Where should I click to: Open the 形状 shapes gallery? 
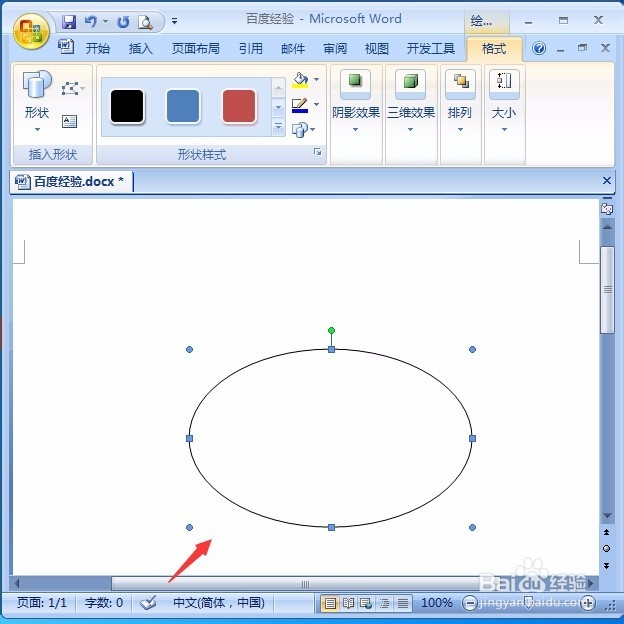tap(37, 101)
